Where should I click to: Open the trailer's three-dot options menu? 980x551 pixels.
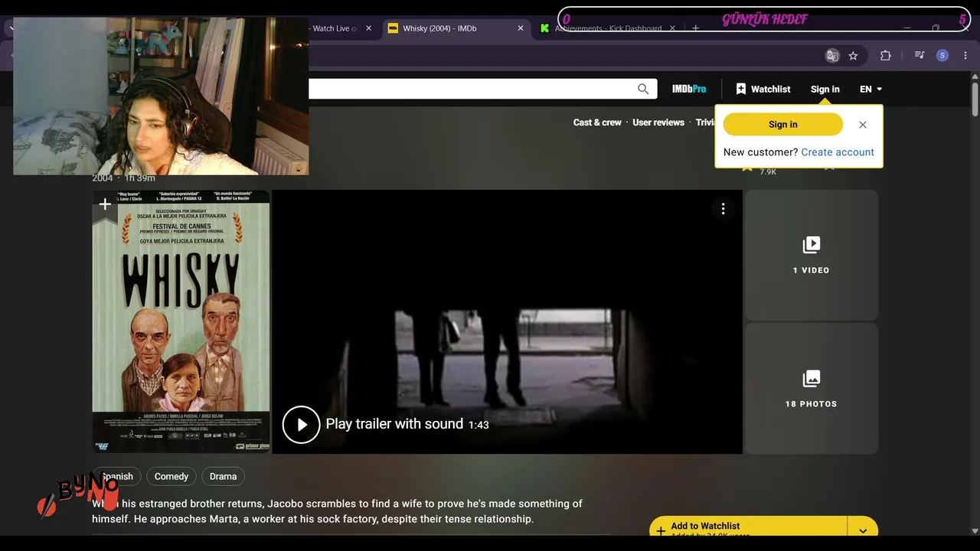pos(723,209)
